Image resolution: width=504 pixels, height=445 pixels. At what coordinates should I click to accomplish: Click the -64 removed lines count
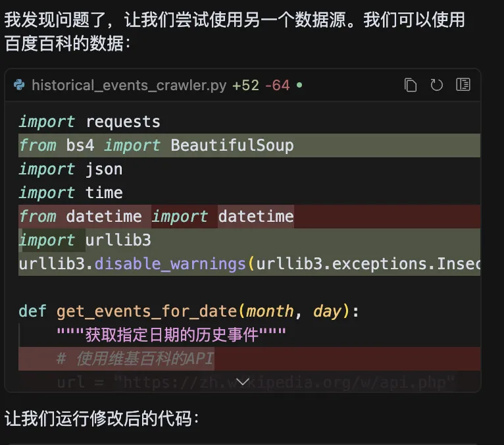click(x=277, y=85)
